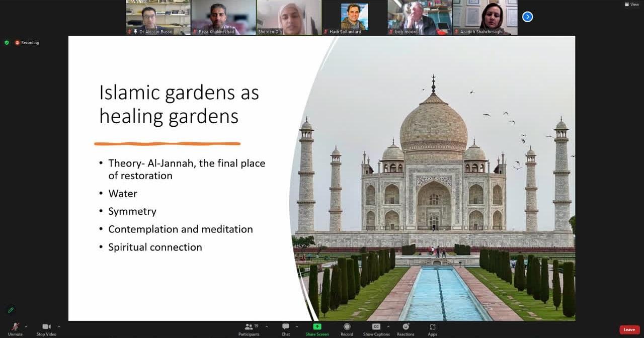Click the green Share Screen icon
Image resolution: width=644 pixels, height=338 pixels.
317,327
